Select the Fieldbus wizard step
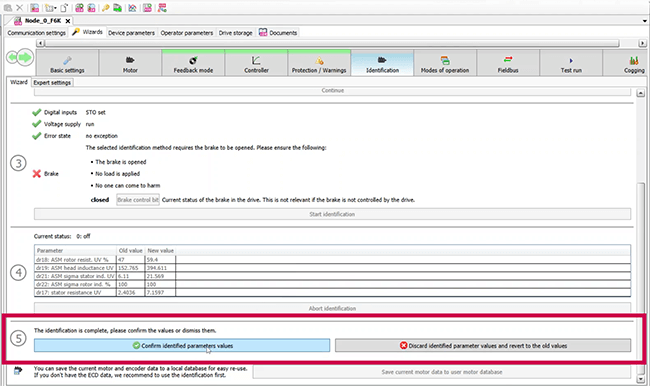 [x=508, y=63]
